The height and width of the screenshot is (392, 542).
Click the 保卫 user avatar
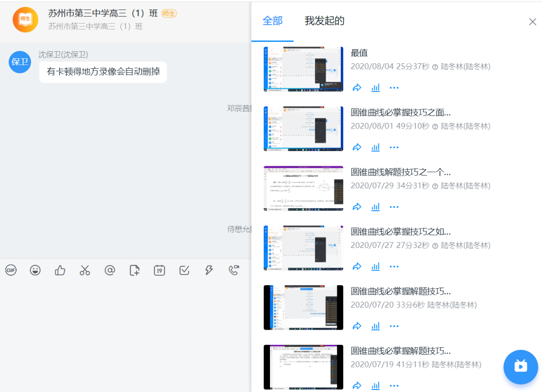[20, 62]
